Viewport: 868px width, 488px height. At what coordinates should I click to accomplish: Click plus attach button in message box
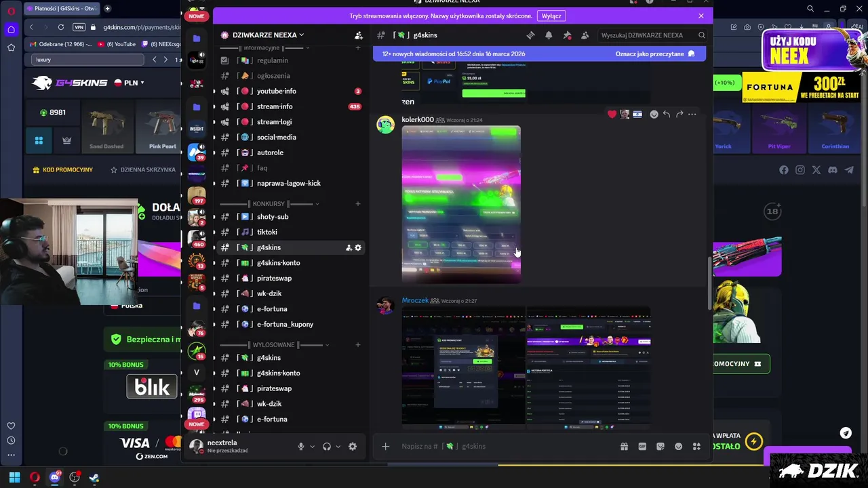[x=385, y=446]
